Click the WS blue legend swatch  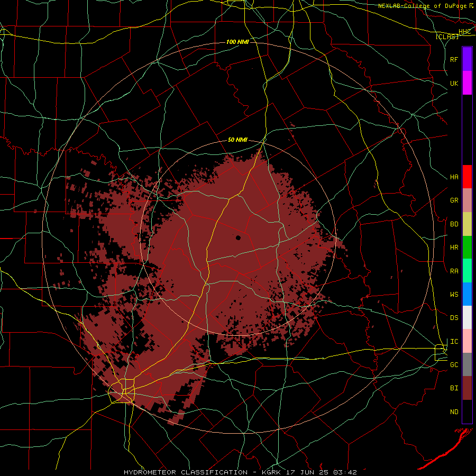467,294
